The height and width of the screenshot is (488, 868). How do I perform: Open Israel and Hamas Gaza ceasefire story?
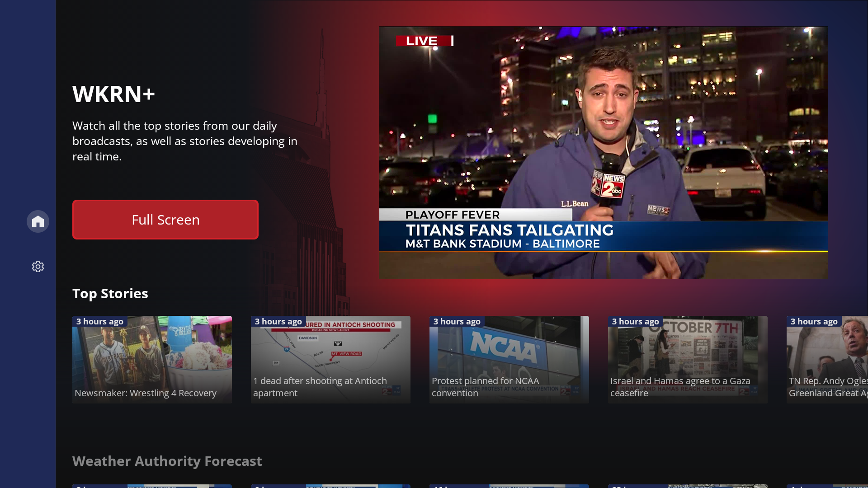(688, 360)
